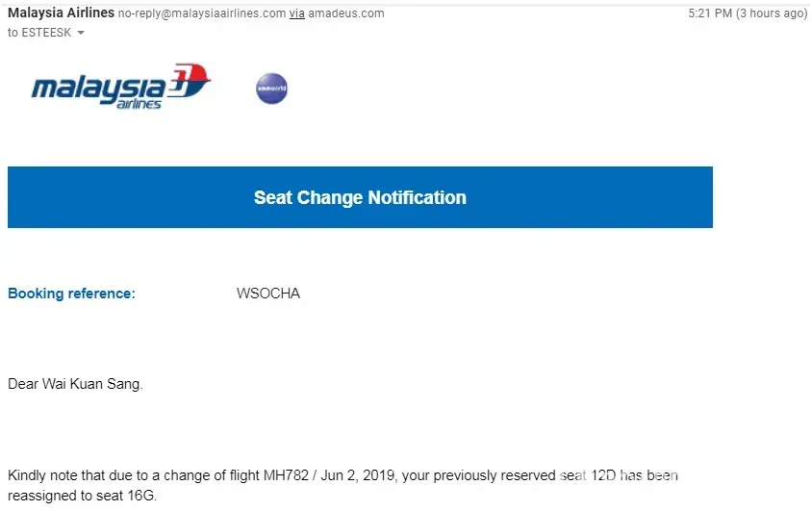Click the "Dear Wai Kuan Sang" greeting
812x511 pixels.
click(x=75, y=384)
